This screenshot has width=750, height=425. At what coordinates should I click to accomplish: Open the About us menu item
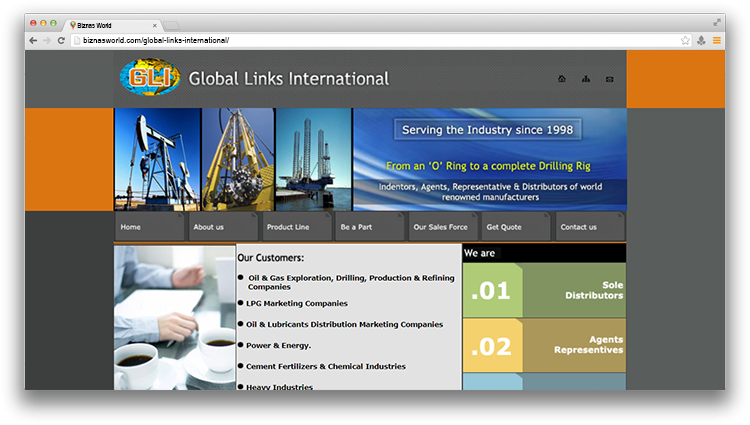point(223,227)
